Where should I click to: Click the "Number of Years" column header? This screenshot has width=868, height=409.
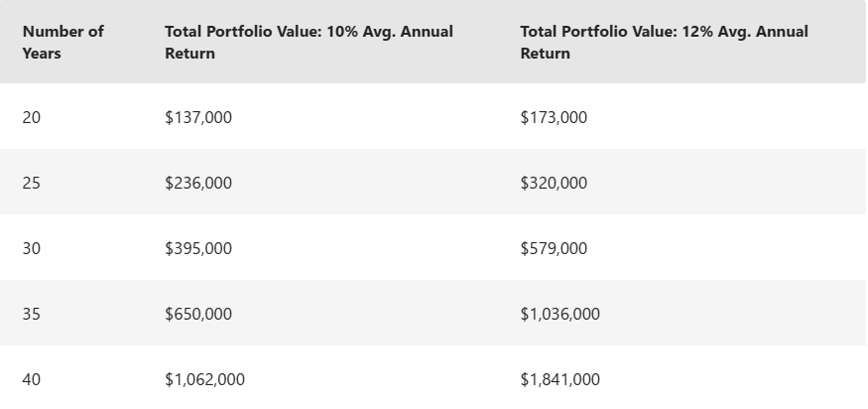pos(62,42)
